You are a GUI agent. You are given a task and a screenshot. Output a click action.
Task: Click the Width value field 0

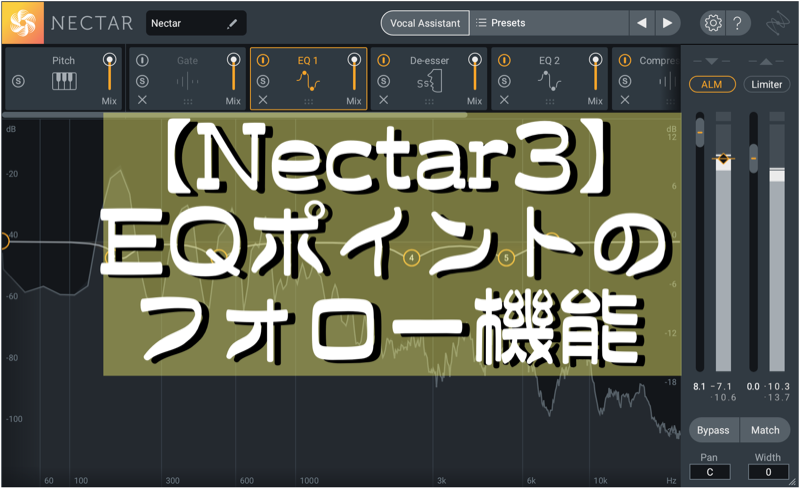point(768,472)
